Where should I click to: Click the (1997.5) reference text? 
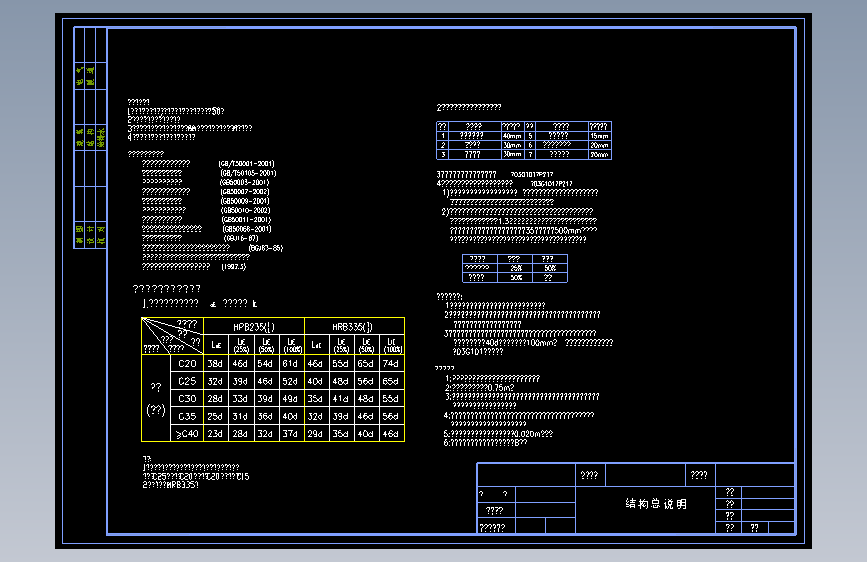pos(234,267)
